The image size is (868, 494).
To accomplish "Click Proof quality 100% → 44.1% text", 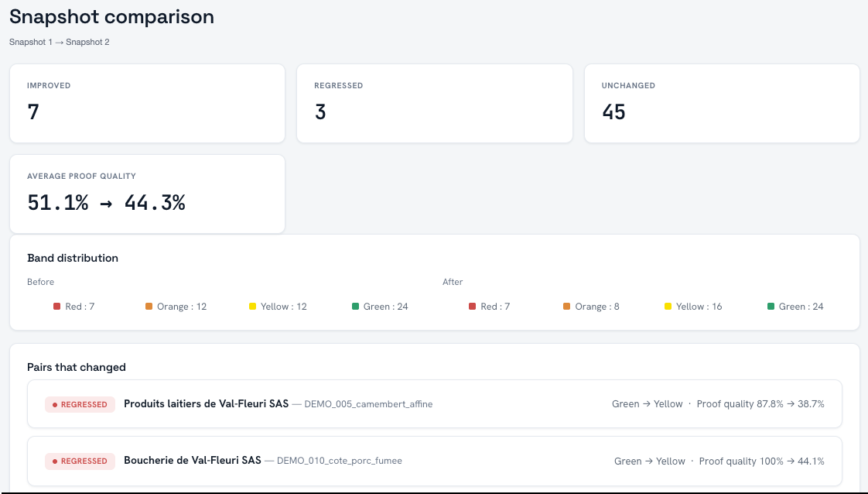I will coord(762,461).
